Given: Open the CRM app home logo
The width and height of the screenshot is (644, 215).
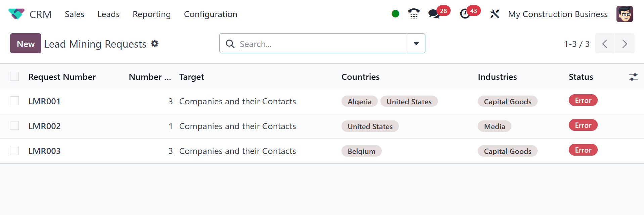Looking at the screenshot, I should pyautogui.click(x=16, y=14).
